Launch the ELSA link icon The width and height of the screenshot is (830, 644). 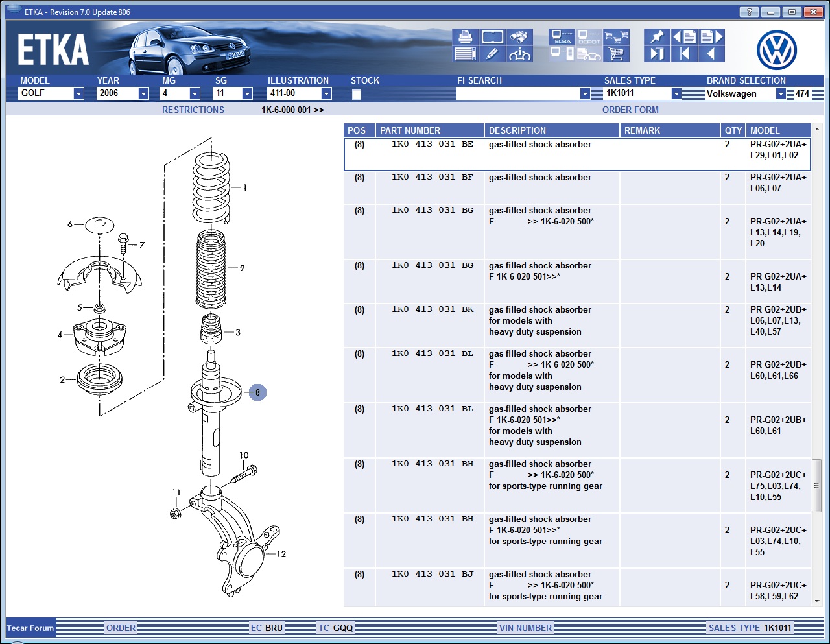click(562, 37)
